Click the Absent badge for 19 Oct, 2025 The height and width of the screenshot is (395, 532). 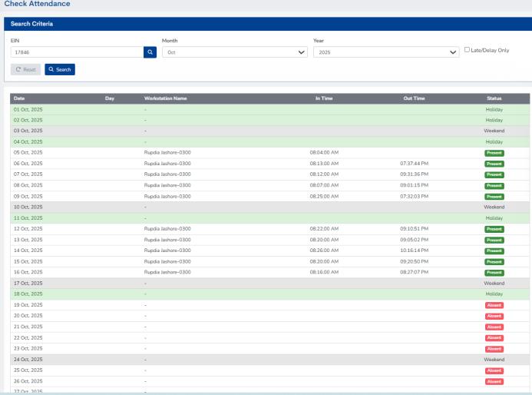point(494,305)
